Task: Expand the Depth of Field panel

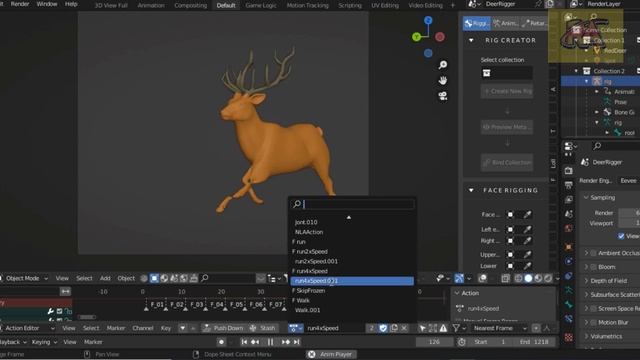Action: pyautogui.click(x=587, y=281)
